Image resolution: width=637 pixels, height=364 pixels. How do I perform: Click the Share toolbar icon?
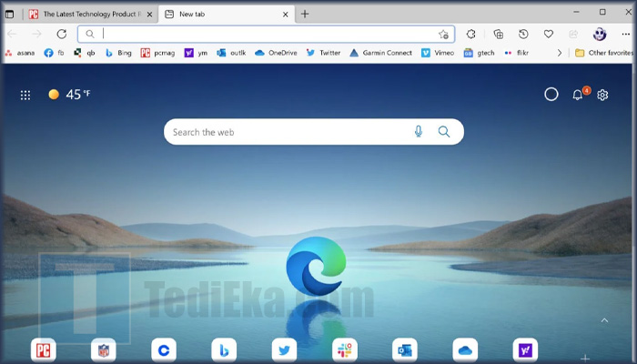573,35
